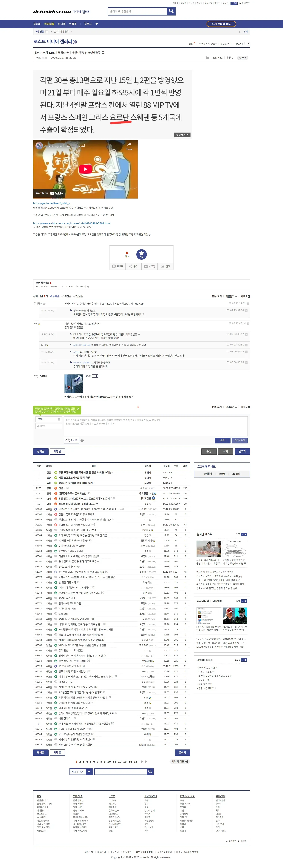The width and height of the screenshot is (283, 868).
Task: Click the 등록+추천 button
Action: tap(240, 440)
